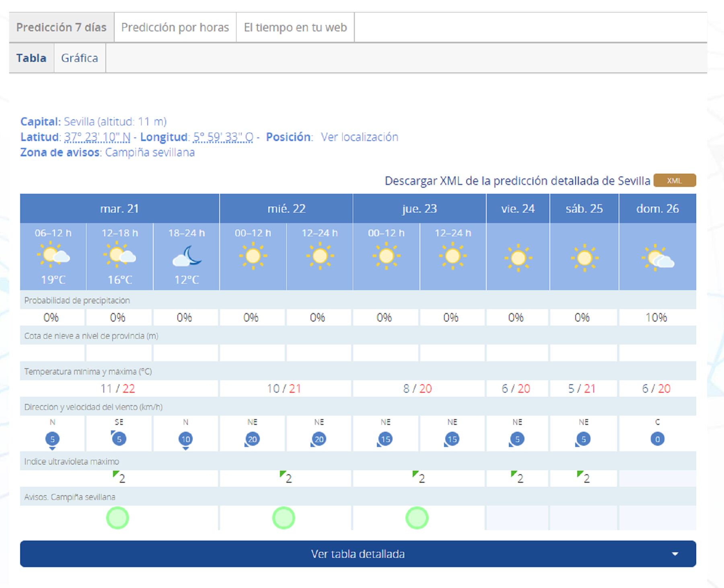Click the 19°C reading under 06–12 h

(x=53, y=280)
